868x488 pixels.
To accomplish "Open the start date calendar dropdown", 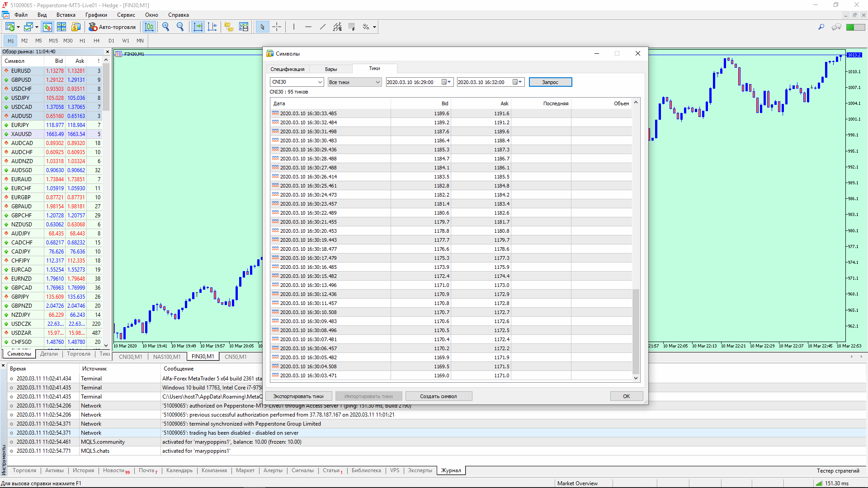I will click(447, 82).
